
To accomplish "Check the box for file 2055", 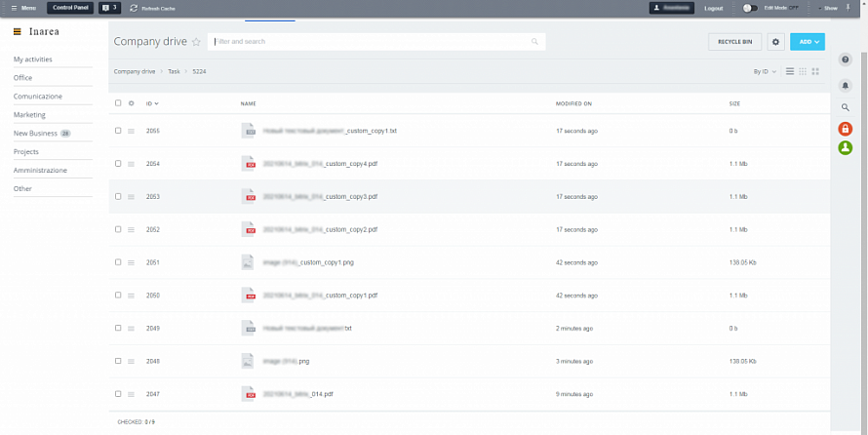I will [118, 130].
